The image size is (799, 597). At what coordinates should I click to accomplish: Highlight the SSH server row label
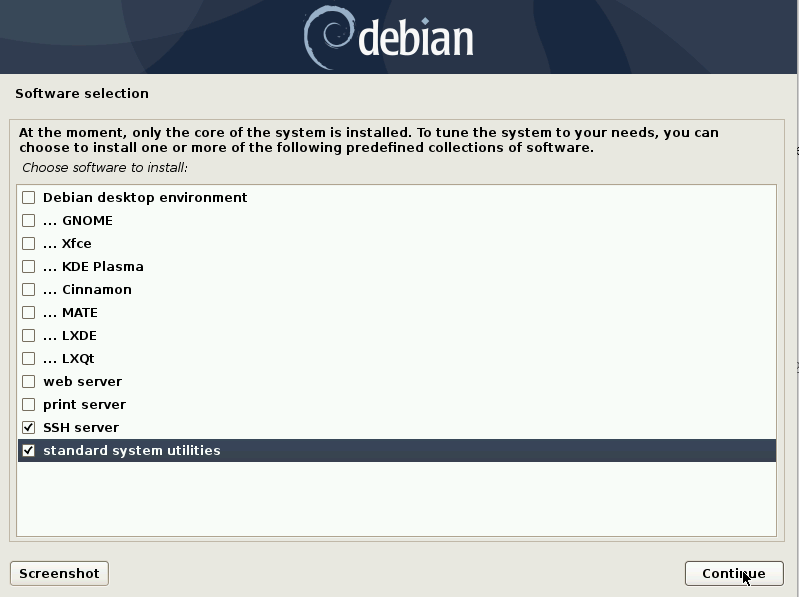click(81, 427)
